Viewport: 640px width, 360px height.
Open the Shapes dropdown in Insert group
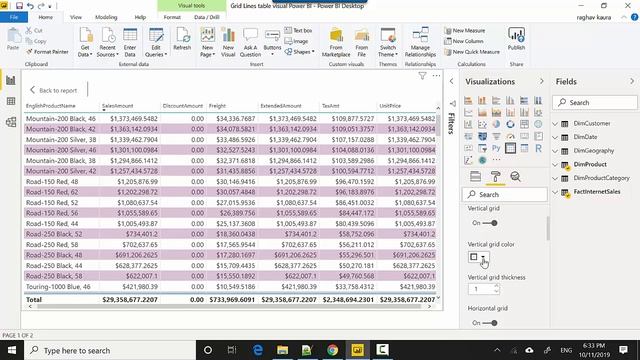pyautogui.click(x=300, y=52)
